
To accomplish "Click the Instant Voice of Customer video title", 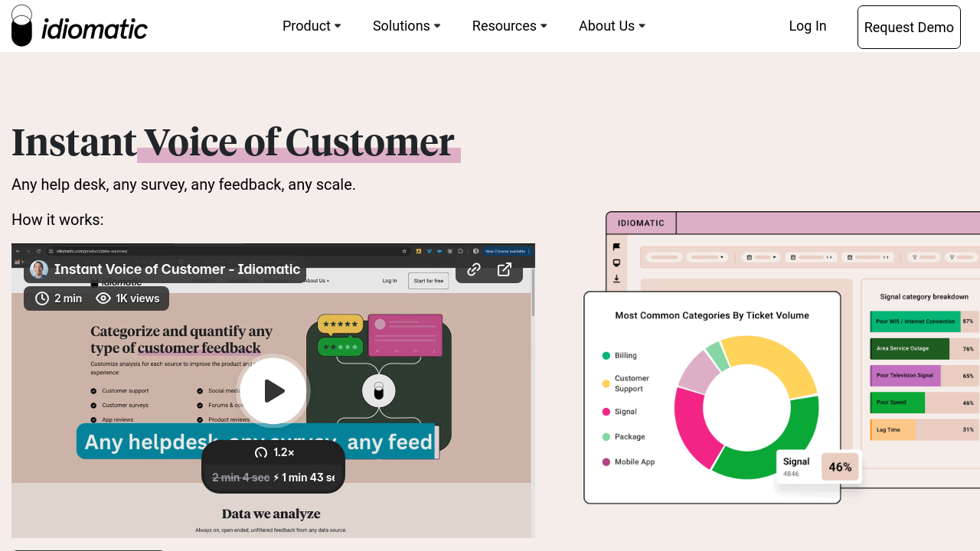I will pos(177,269).
